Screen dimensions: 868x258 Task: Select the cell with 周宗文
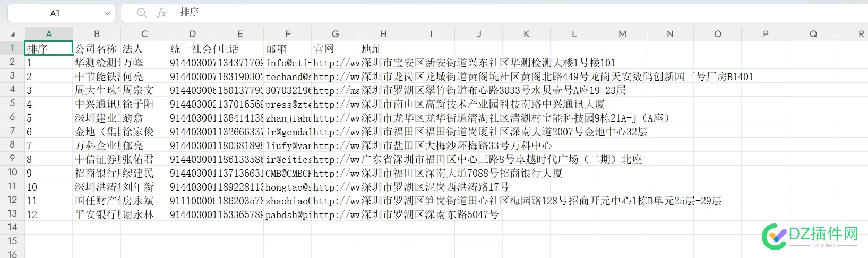[x=144, y=90]
